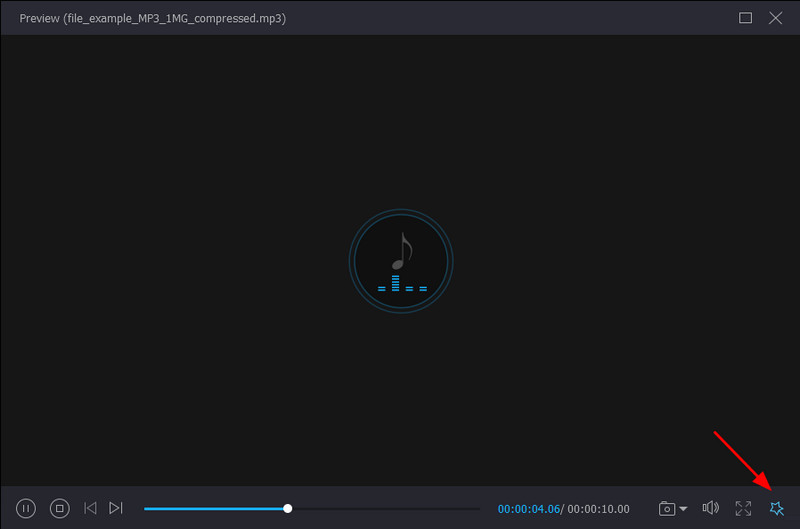Skip to the next frame
Viewport: 800px width, 529px height.
[116, 508]
